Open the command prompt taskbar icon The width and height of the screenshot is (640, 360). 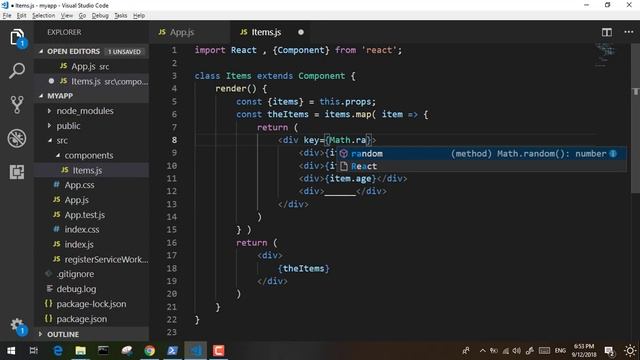(x=103, y=351)
